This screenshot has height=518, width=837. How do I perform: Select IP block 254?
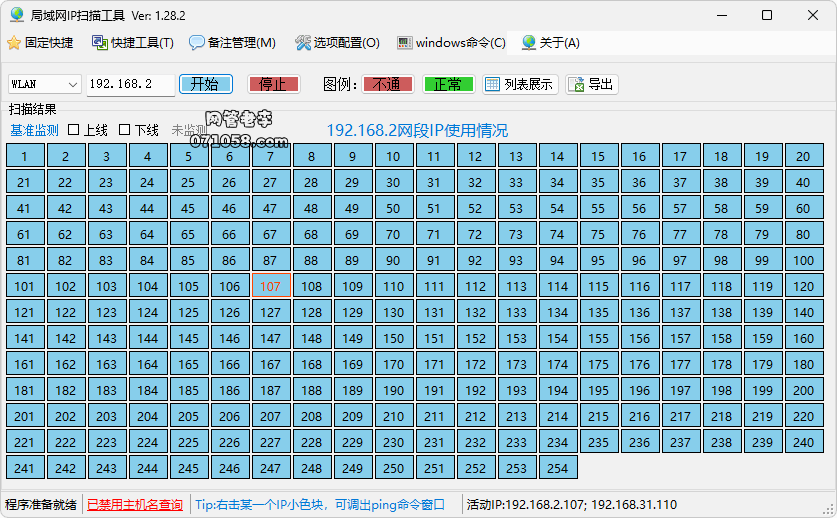tap(558, 468)
